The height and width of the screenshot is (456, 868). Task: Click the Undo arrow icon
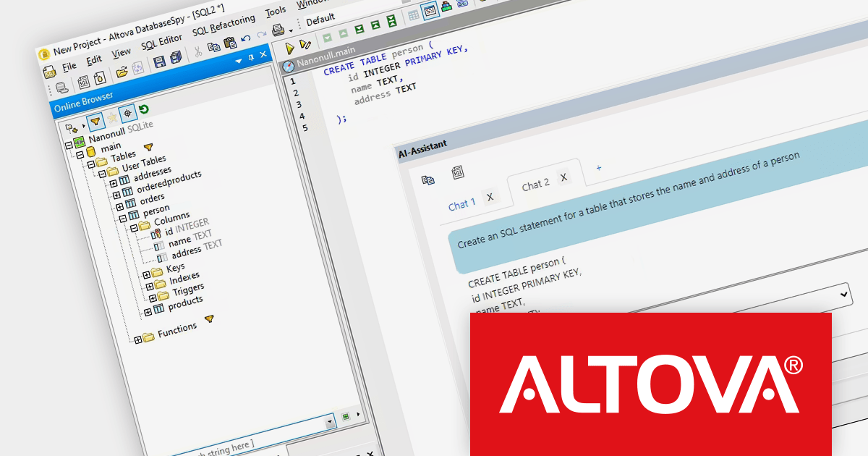(x=246, y=39)
